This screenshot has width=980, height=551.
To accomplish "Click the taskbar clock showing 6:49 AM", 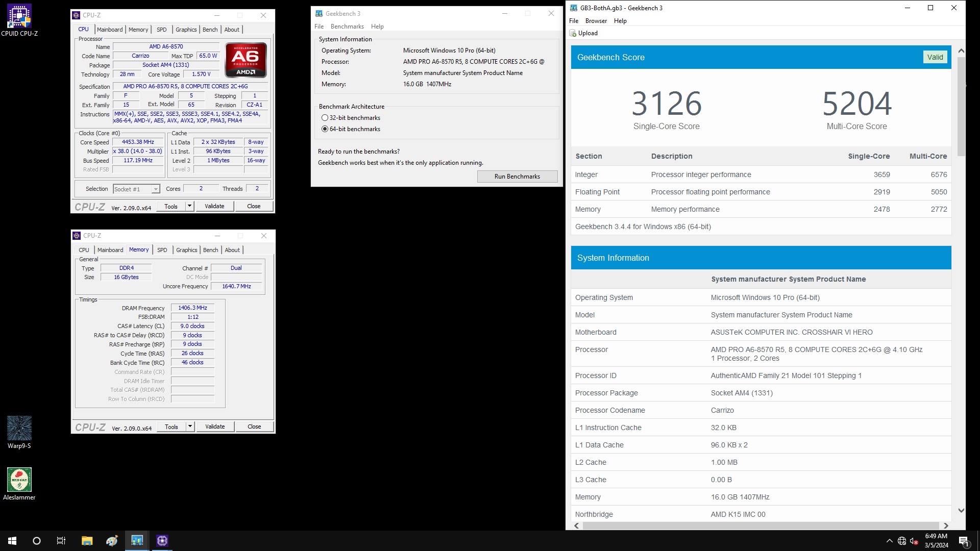I will click(x=936, y=541).
